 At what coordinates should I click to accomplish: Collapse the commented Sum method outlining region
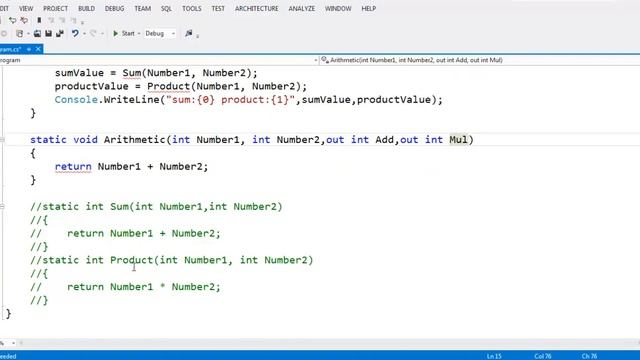pyautogui.click(x=2, y=207)
